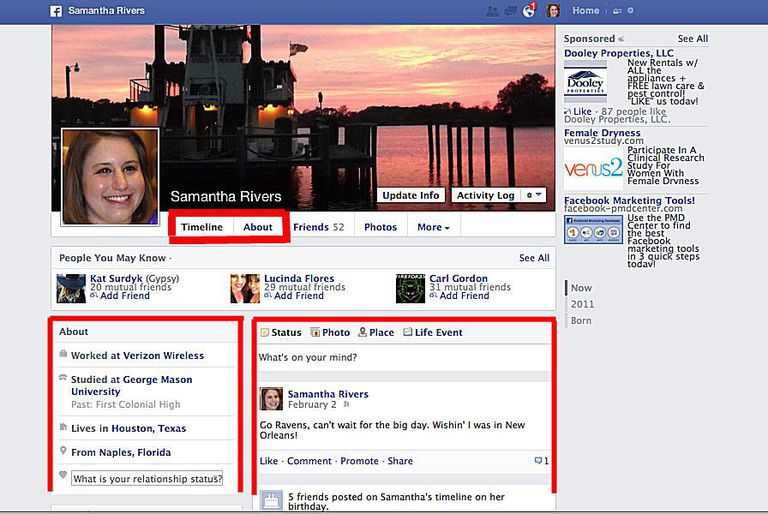Open the Photos tab
The image size is (768, 514).
(x=380, y=227)
